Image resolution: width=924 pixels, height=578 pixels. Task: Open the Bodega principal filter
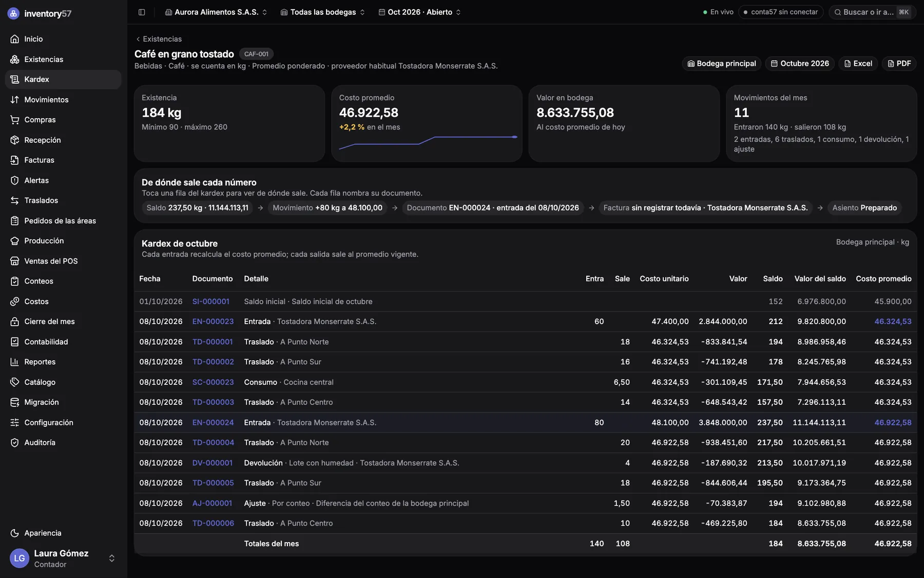pyautogui.click(x=722, y=64)
